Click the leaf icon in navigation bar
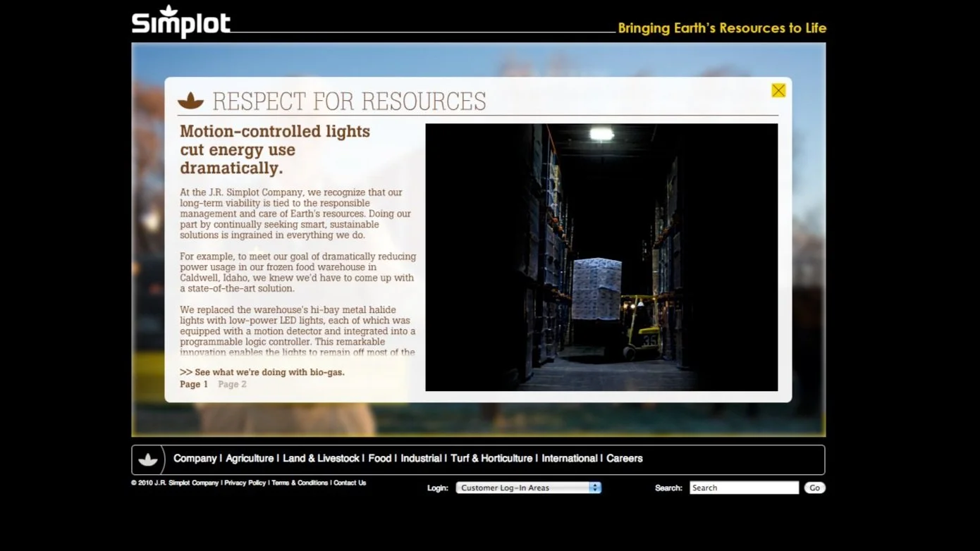 click(148, 459)
